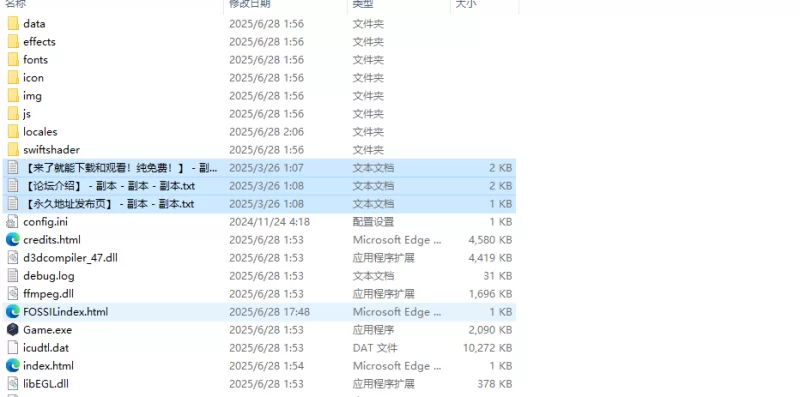Select the folder name locales
Viewport: 800px width, 397px height.
(40, 132)
